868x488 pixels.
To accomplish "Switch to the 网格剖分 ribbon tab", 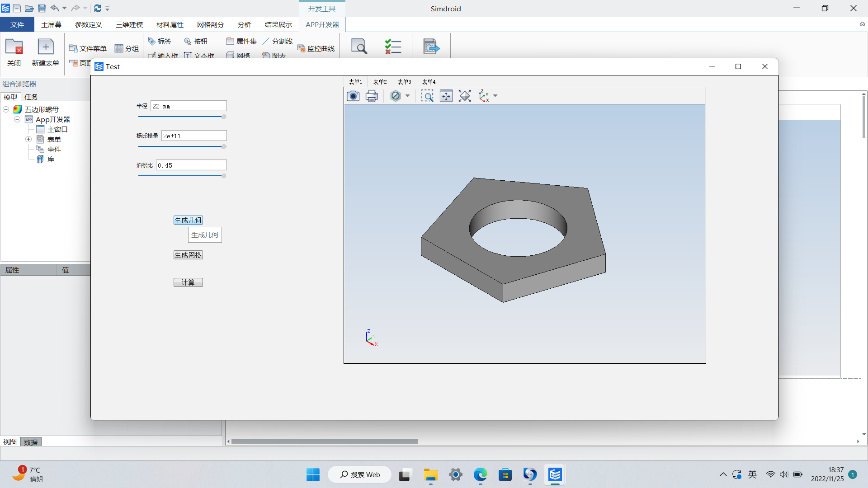I will click(211, 24).
